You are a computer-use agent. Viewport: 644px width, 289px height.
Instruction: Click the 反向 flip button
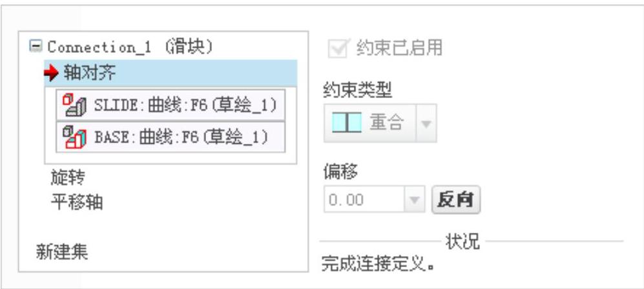pos(455,199)
